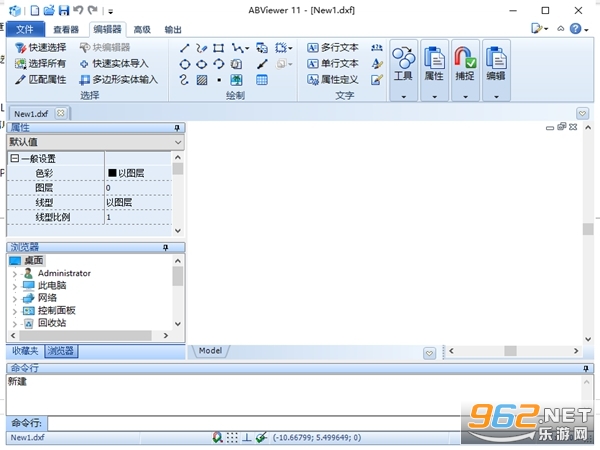
Task: Open the dashed rectangle tool dropdown arrow
Action: pos(290,48)
